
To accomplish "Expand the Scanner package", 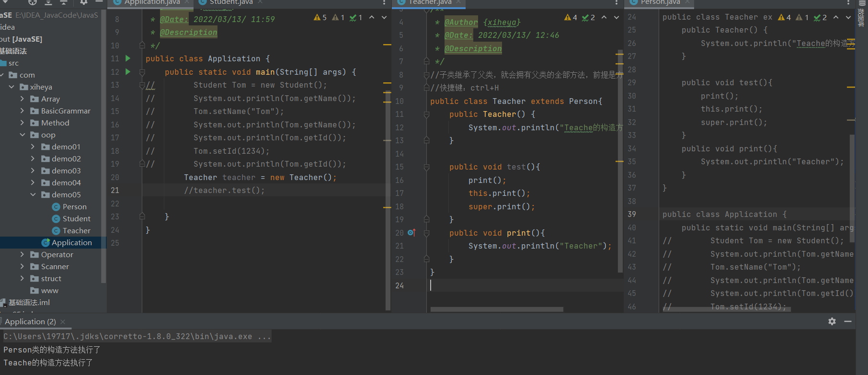I will pos(22,267).
